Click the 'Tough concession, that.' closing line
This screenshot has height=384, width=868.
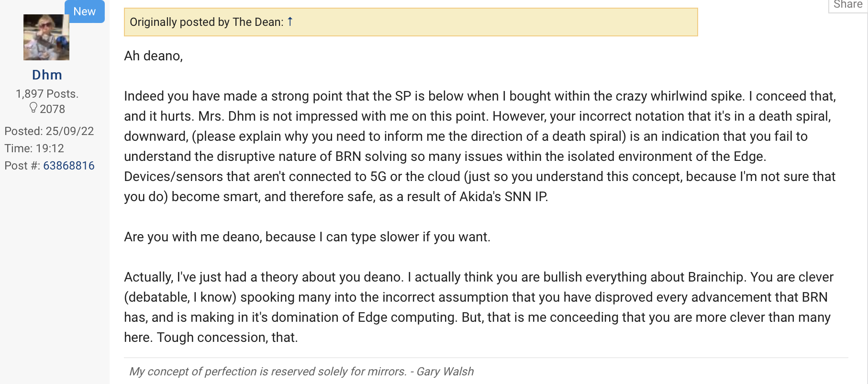coord(227,338)
